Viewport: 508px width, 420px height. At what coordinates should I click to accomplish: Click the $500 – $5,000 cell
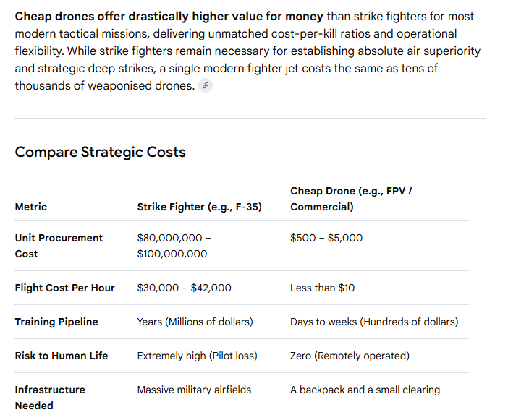pos(326,238)
